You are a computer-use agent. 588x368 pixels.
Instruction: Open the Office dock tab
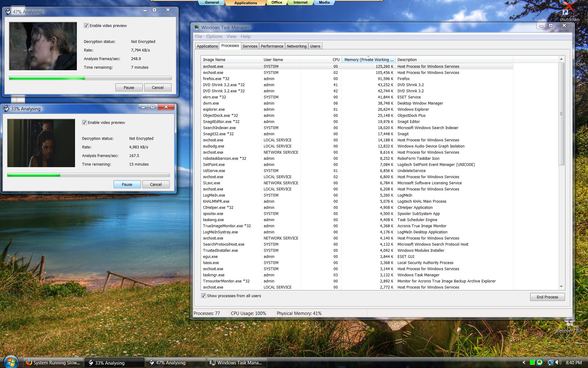pyautogui.click(x=277, y=2)
